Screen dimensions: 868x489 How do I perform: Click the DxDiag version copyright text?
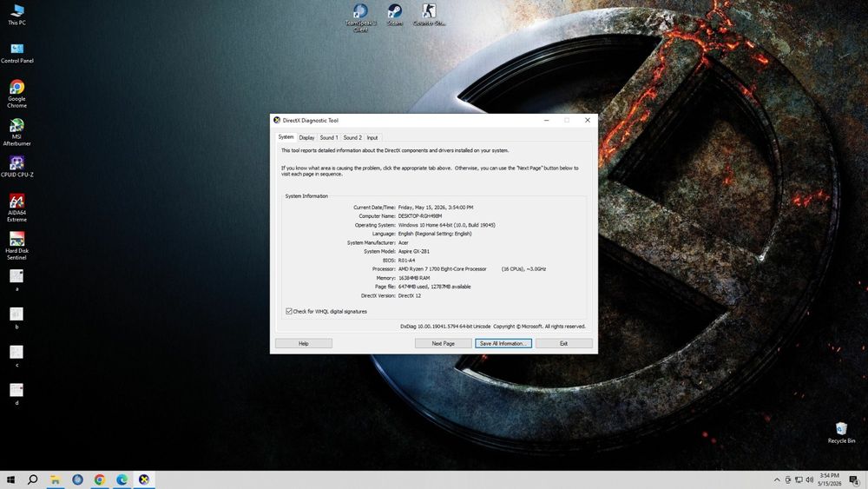tap(493, 327)
